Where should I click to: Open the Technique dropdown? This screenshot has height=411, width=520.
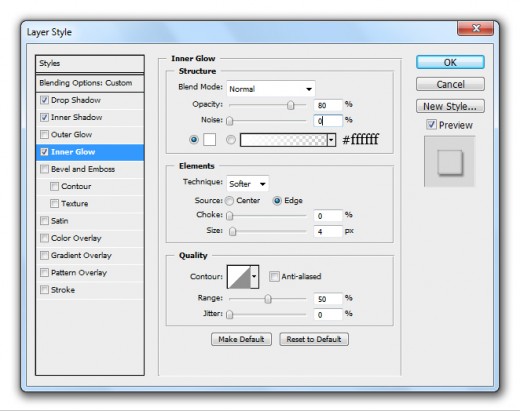pos(247,184)
